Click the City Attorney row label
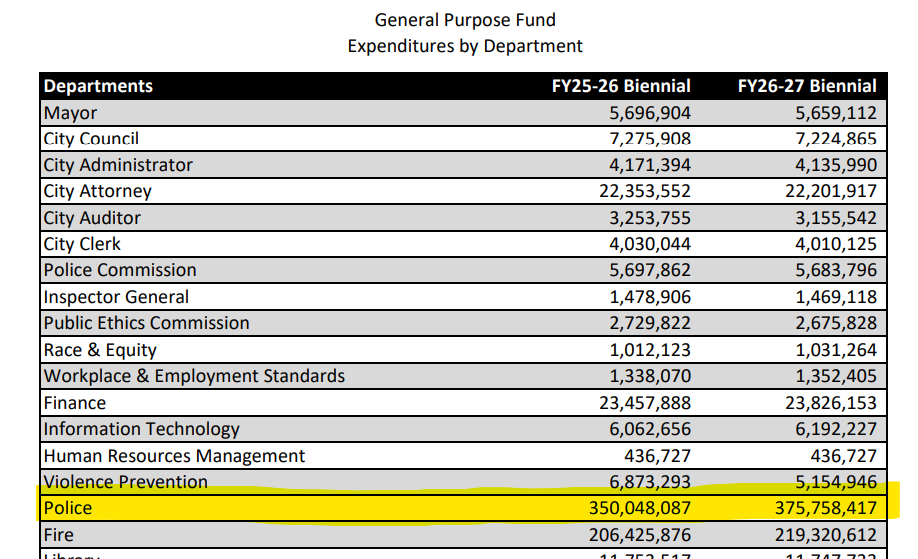Screen dimensions: 918x559 click(x=97, y=191)
